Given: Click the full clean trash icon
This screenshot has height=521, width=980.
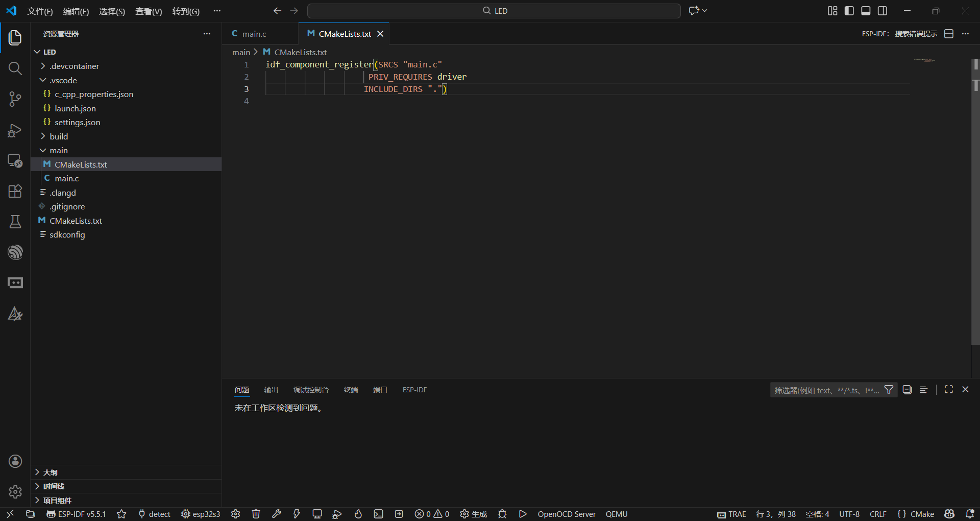Looking at the screenshot, I should pos(256,514).
